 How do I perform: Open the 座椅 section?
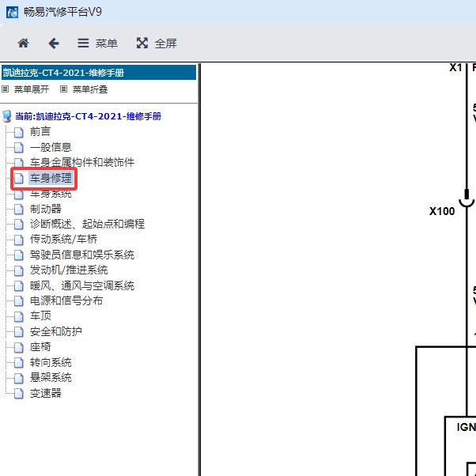pyautogui.click(x=40, y=346)
